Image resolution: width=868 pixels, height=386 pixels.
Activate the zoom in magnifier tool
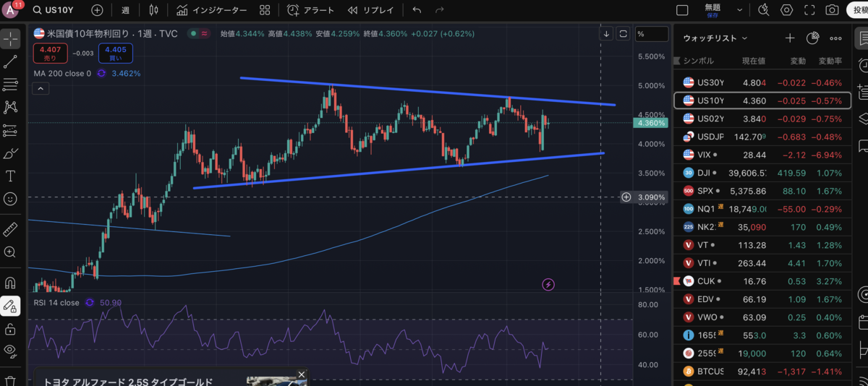click(10, 252)
